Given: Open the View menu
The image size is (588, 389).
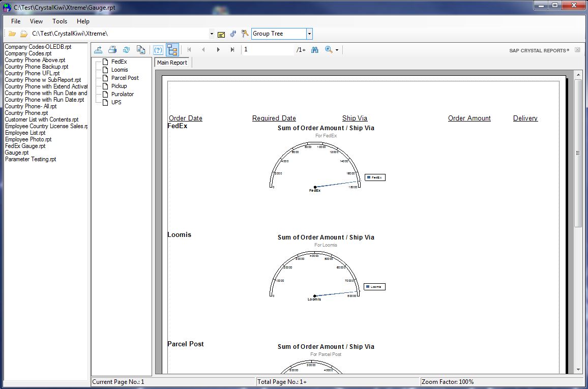Looking at the screenshot, I should (37, 21).
